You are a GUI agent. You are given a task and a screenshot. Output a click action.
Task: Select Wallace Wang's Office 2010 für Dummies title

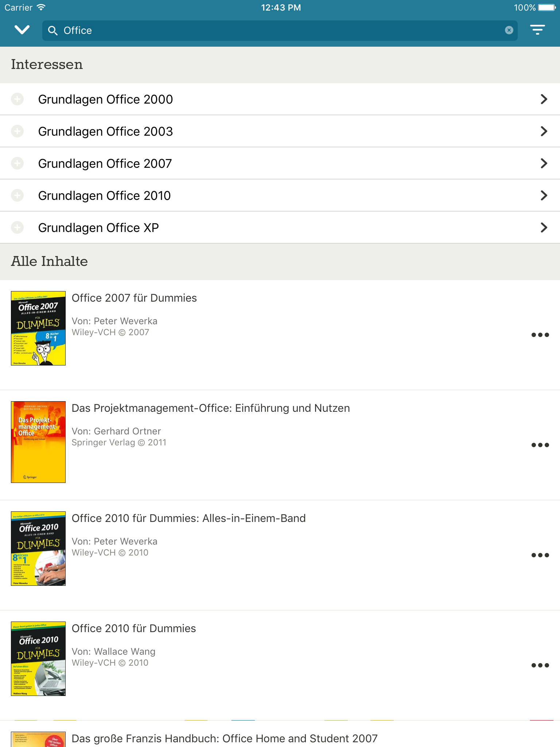134,628
